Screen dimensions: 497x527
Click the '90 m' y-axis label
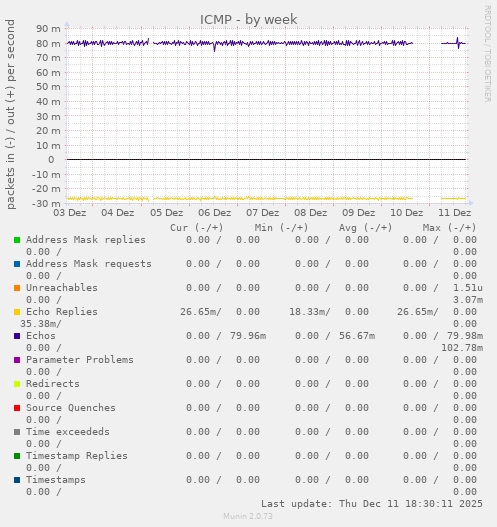[x=48, y=29]
